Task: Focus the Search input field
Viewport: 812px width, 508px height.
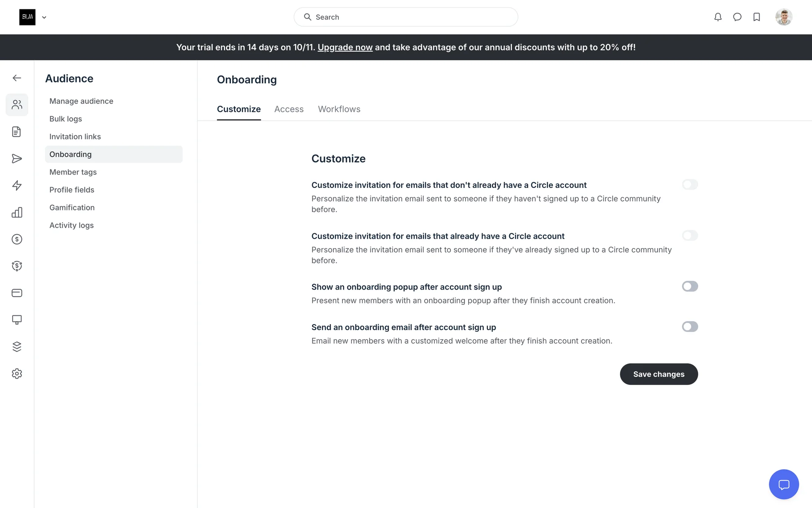Action: [x=406, y=17]
